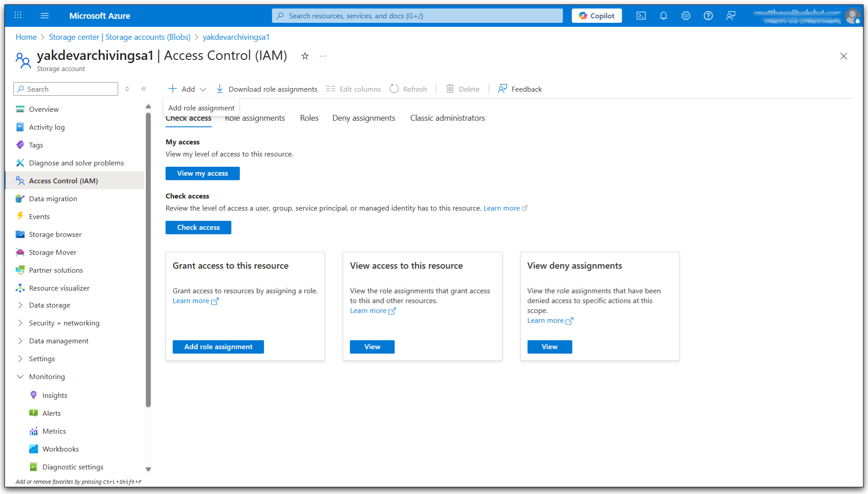
Task: Expand the Security + networking section
Action: 20,323
